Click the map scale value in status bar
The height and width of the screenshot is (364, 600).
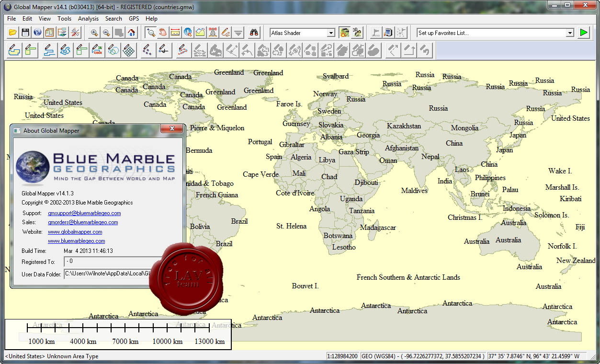coord(342,356)
